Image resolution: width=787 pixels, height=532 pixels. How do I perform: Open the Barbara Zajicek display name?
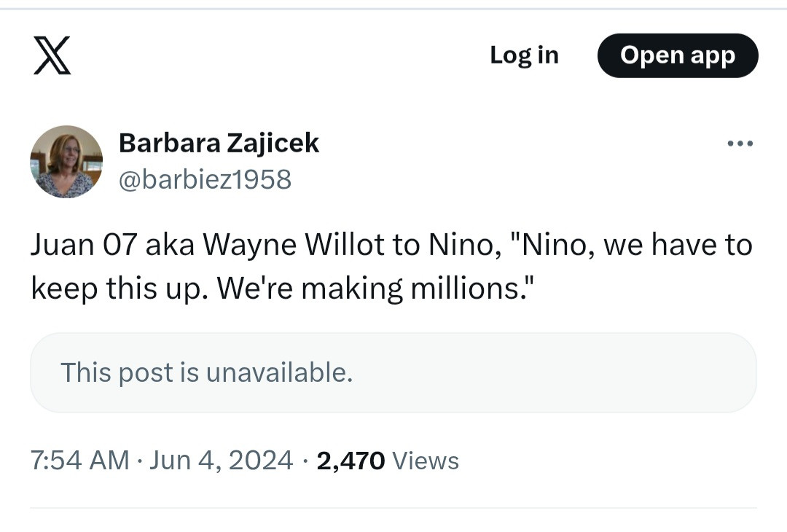pyautogui.click(x=219, y=143)
